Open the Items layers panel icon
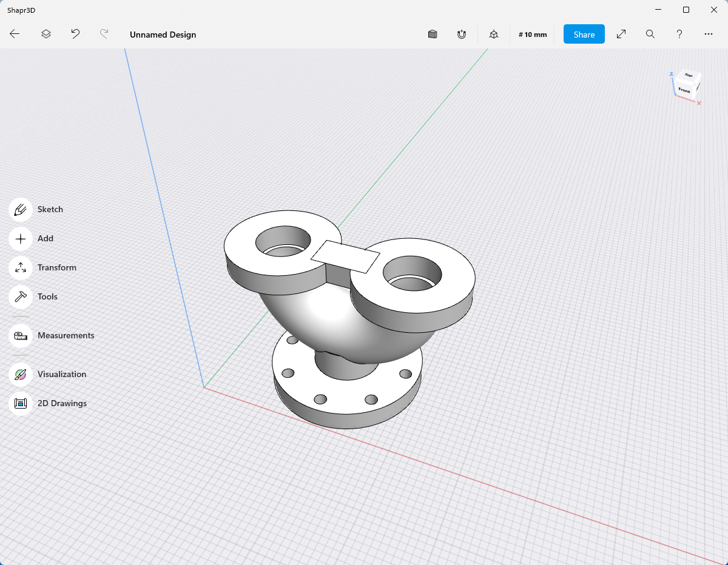 click(46, 35)
